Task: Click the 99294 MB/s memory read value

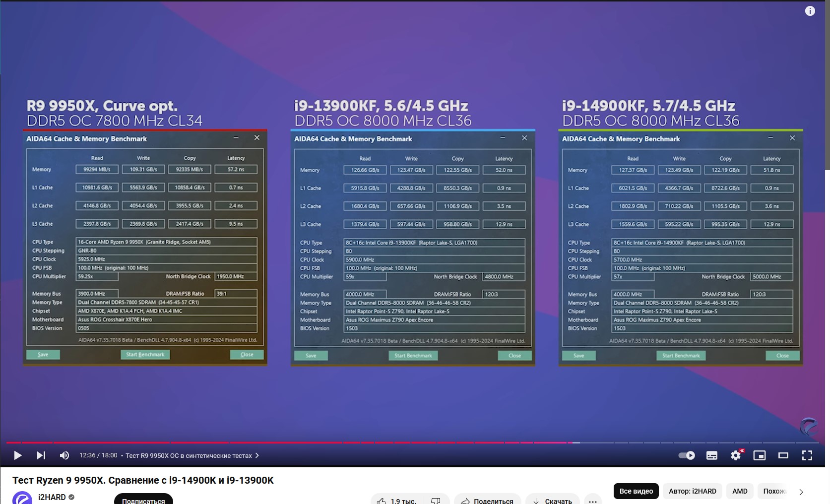Action: click(97, 169)
